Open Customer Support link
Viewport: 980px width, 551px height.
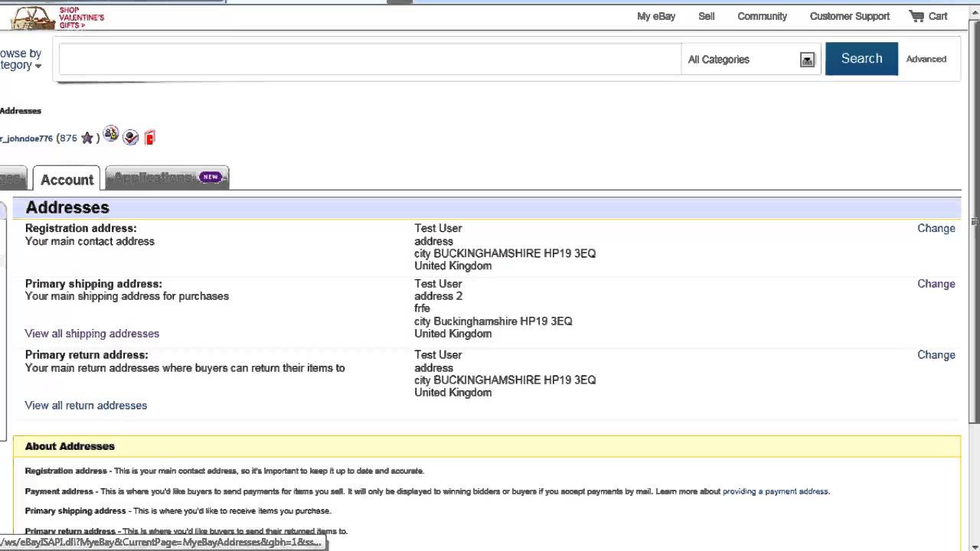click(850, 16)
